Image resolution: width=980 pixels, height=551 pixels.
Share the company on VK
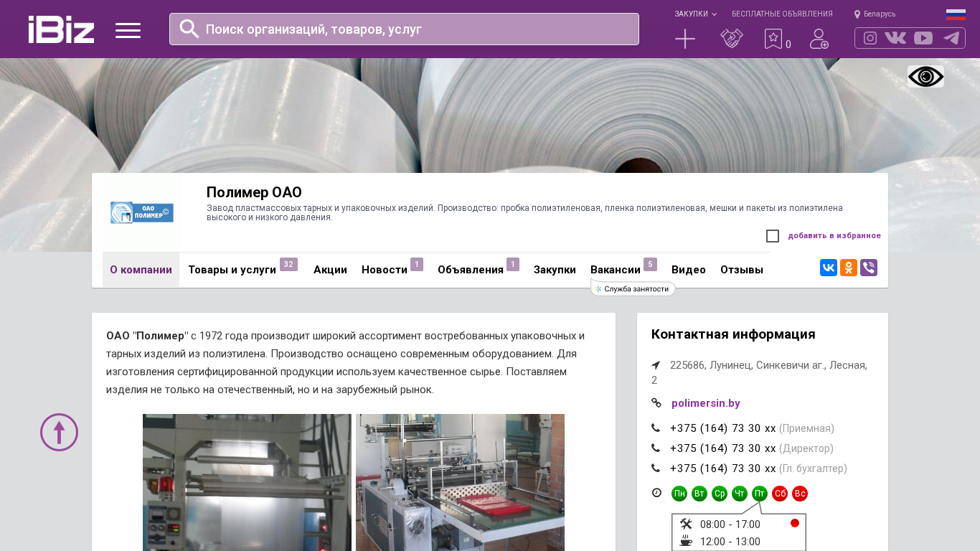tap(829, 268)
